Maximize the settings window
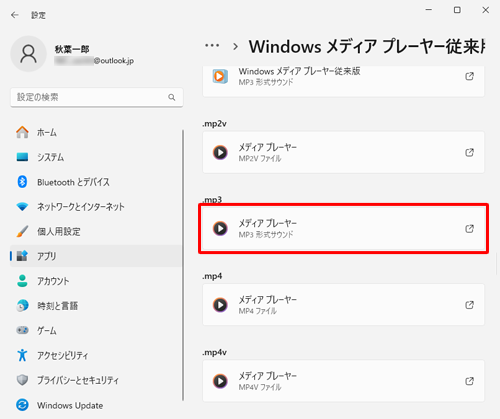 [x=457, y=10]
